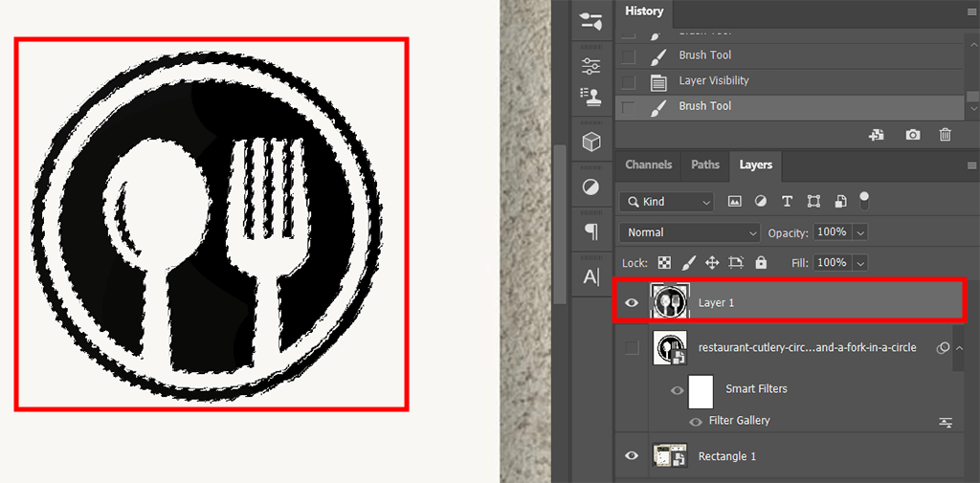Viewport: 980px width, 483px height.
Task: Open the Character panel icon
Action: (x=590, y=276)
